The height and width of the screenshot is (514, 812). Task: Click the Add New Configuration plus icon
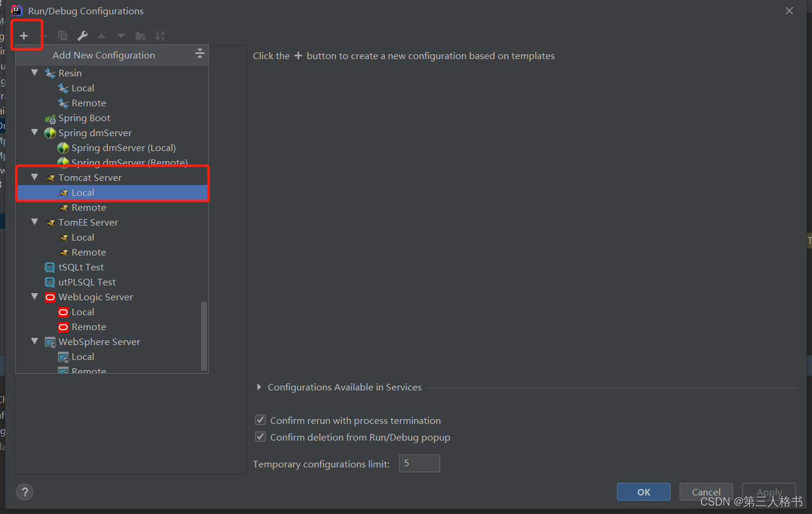click(x=24, y=36)
